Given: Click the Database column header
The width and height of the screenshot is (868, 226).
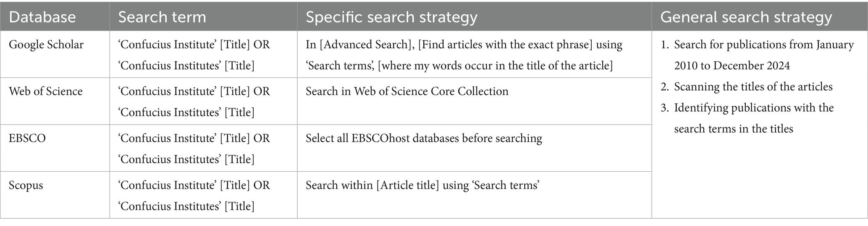Looking at the screenshot, I should coord(42,17).
